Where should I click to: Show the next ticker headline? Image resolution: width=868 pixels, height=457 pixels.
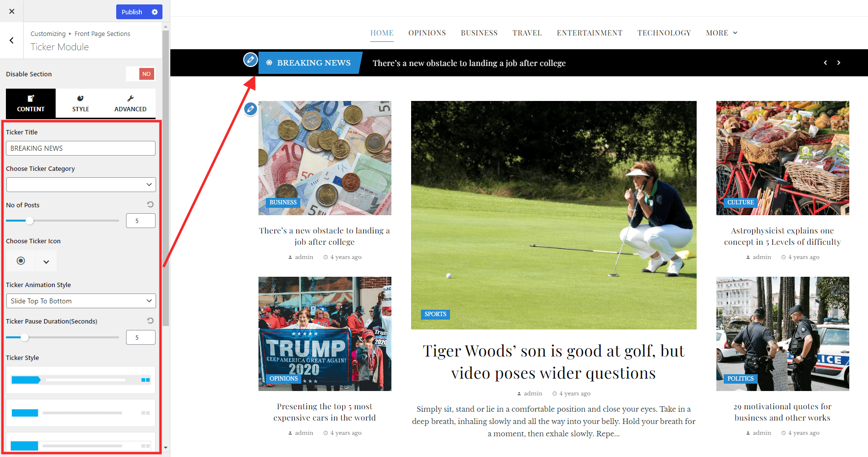click(x=838, y=63)
